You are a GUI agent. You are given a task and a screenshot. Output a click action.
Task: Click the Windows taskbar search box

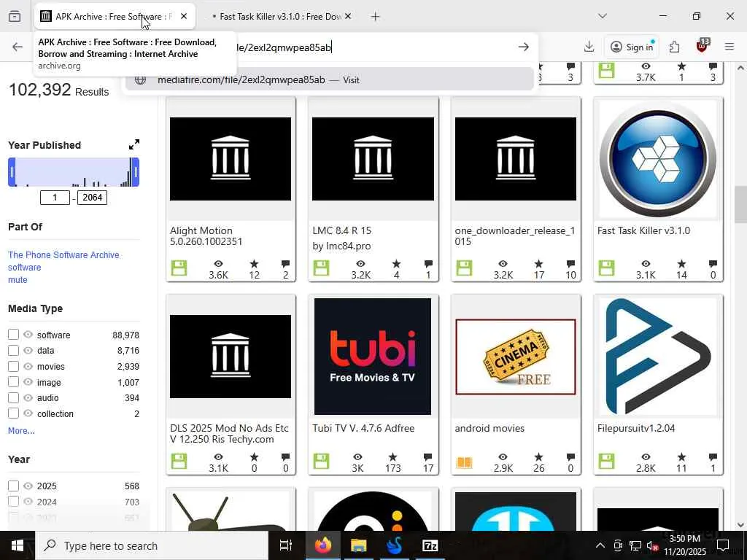(x=152, y=545)
